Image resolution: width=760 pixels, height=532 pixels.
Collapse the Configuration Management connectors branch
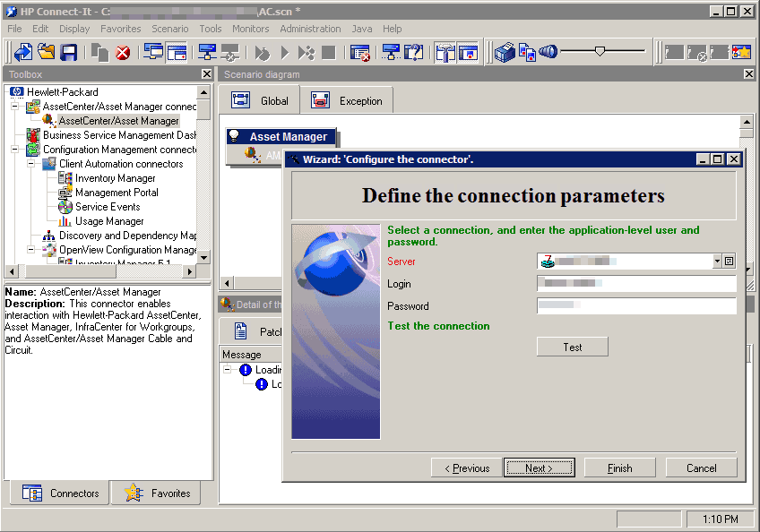pos(14,147)
